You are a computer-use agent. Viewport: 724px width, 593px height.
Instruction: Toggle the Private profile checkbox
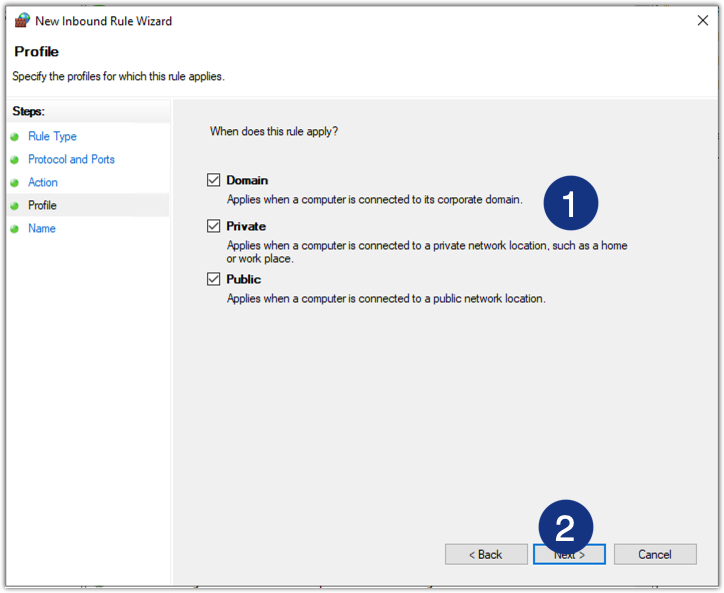(x=213, y=226)
